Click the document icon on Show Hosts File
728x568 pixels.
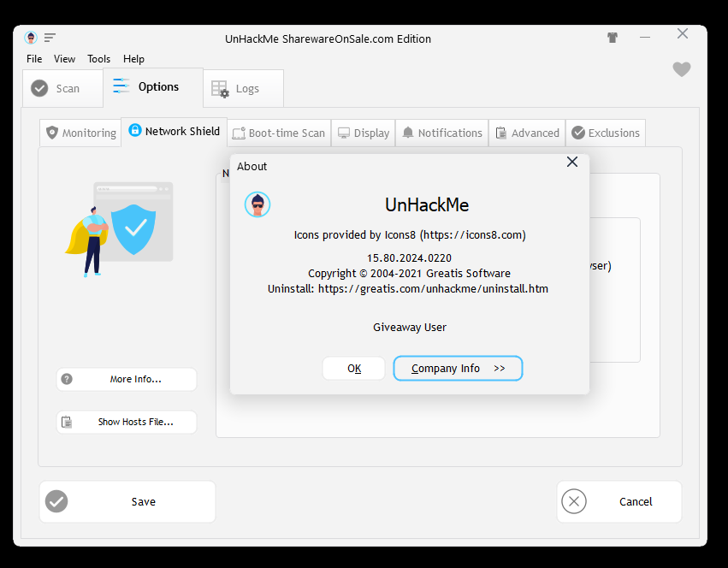click(67, 422)
